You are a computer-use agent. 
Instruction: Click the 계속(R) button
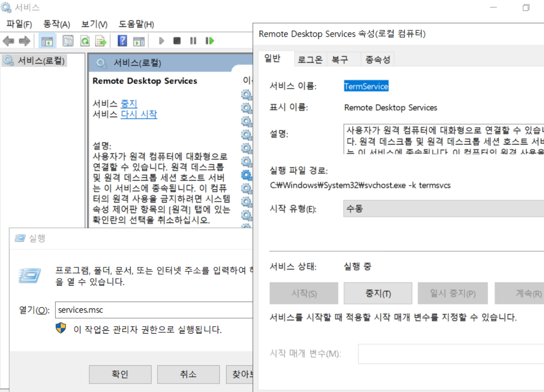pos(519,293)
